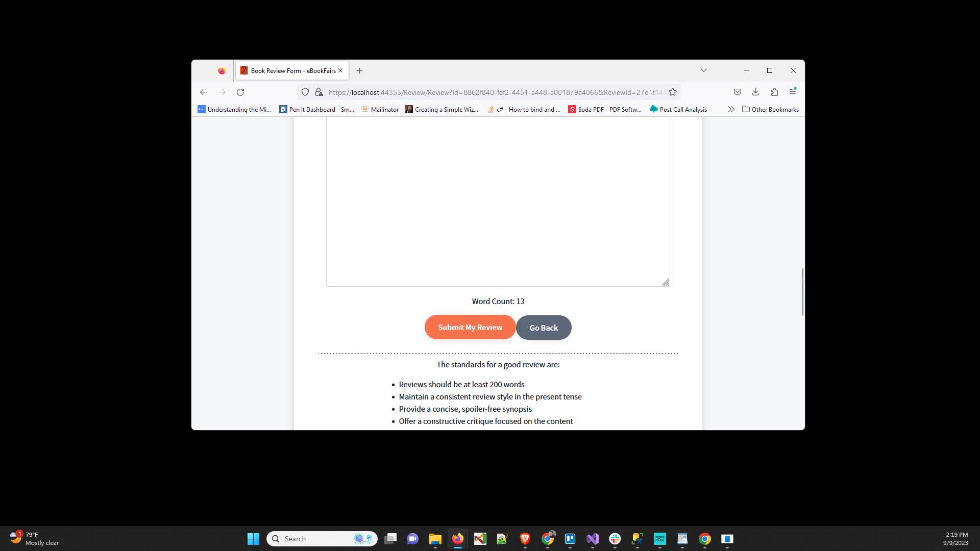Click the page vertical scrollbar thumb
Viewport: 980px width, 551px height.
(802, 292)
